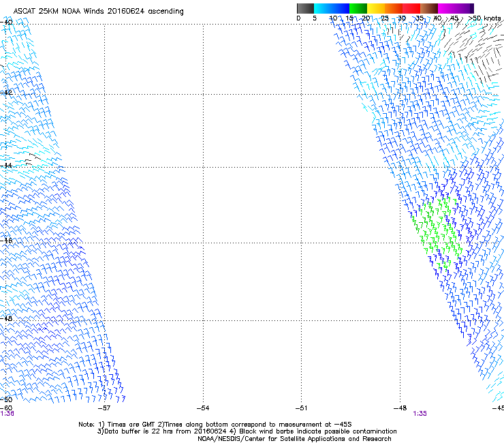Click the -48 latitude label on left axis

point(7,318)
